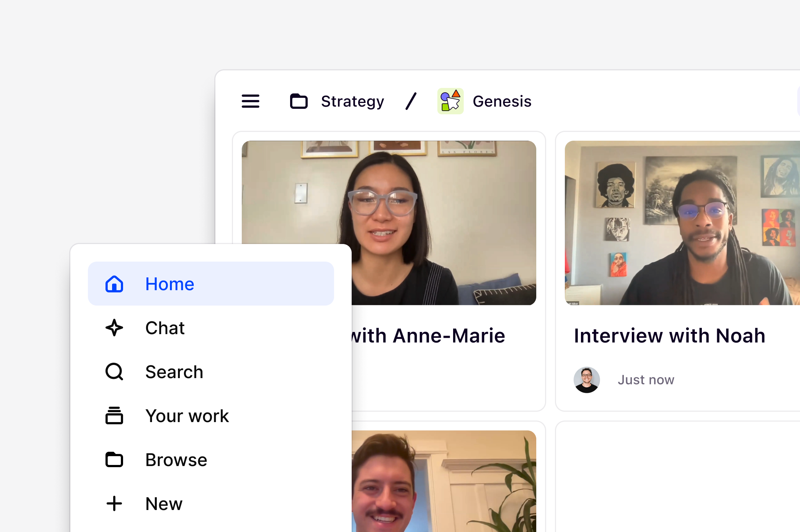Go to Browse in the menu
This screenshot has height=532, width=800.
[176, 459]
